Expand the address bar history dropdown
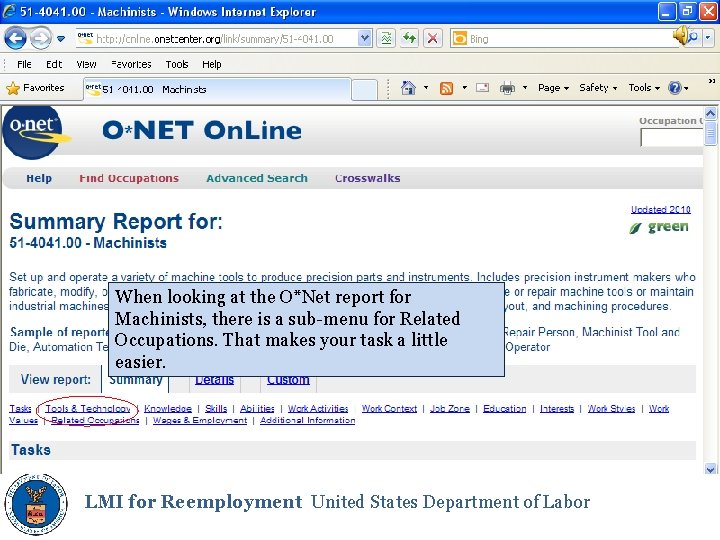 click(x=365, y=39)
